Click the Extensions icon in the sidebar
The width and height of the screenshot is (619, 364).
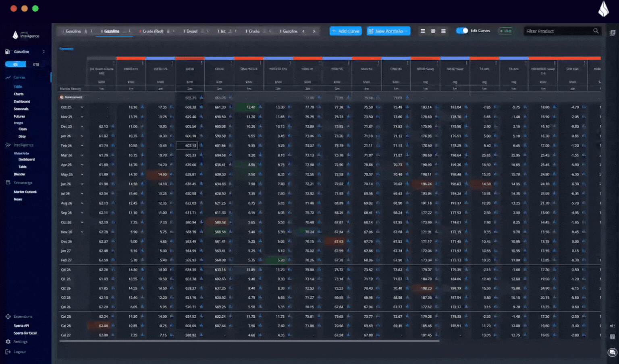pos(8,316)
